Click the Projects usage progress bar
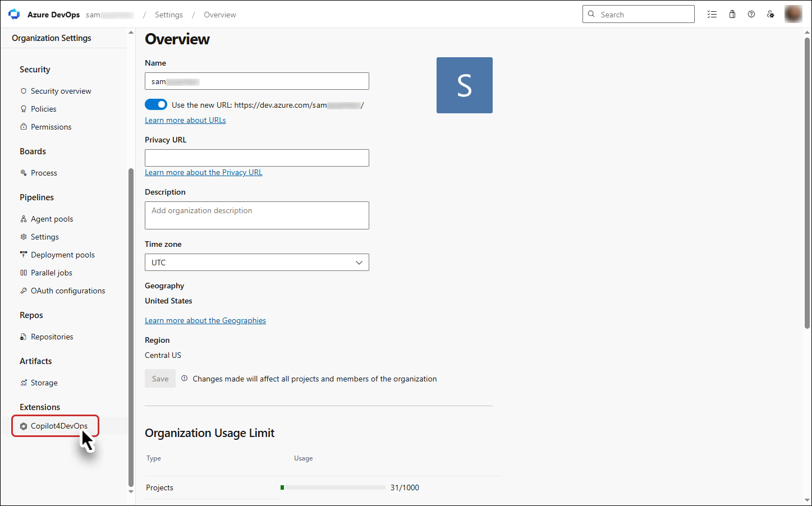 (333, 487)
